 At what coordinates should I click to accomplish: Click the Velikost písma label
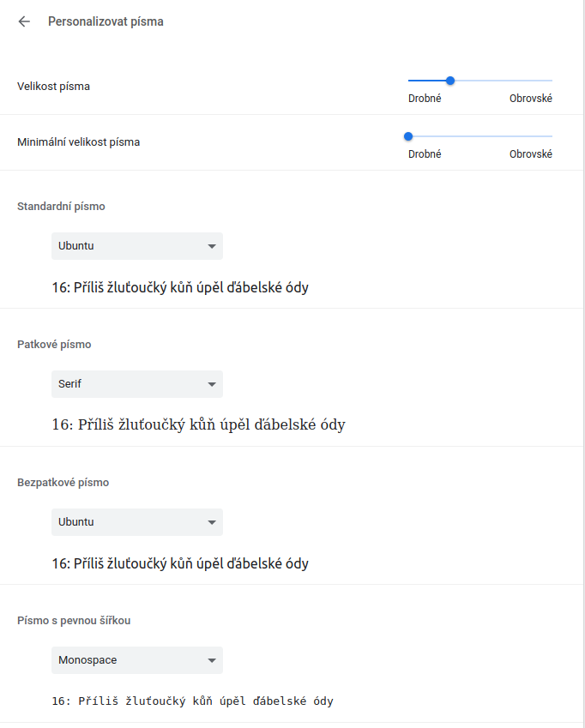pyautogui.click(x=53, y=87)
